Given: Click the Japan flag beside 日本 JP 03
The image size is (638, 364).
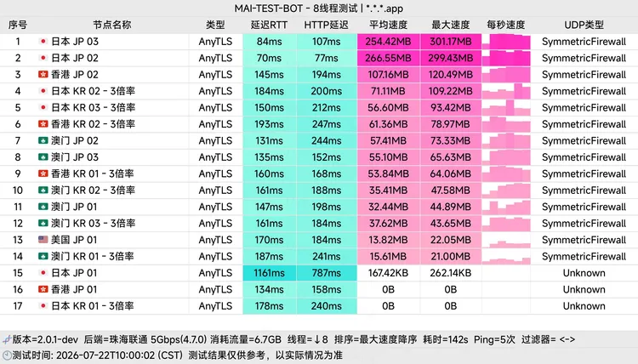Looking at the screenshot, I should 43,42.
